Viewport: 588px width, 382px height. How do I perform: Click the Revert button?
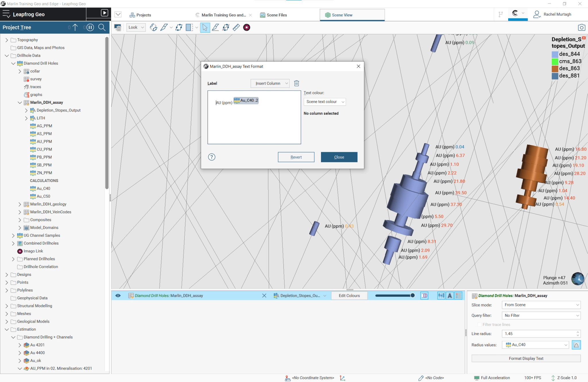[x=296, y=157]
